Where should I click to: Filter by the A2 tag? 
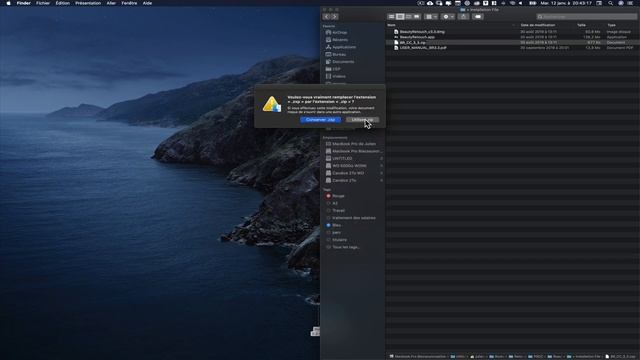[335, 203]
